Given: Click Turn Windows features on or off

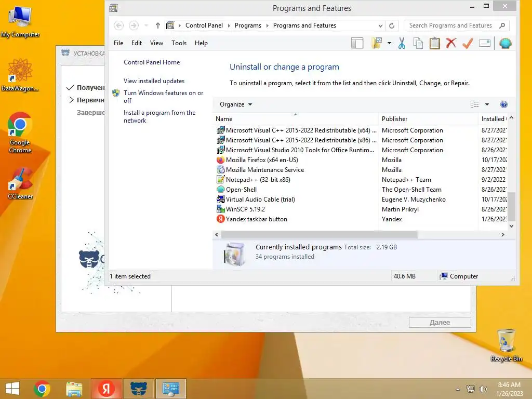Looking at the screenshot, I should coord(163,97).
